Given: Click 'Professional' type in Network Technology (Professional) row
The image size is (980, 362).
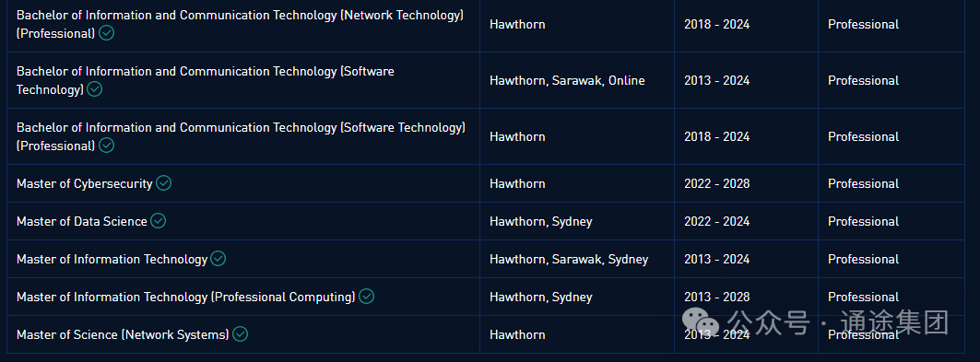Looking at the screenshot, I should [x=863, y=24].
